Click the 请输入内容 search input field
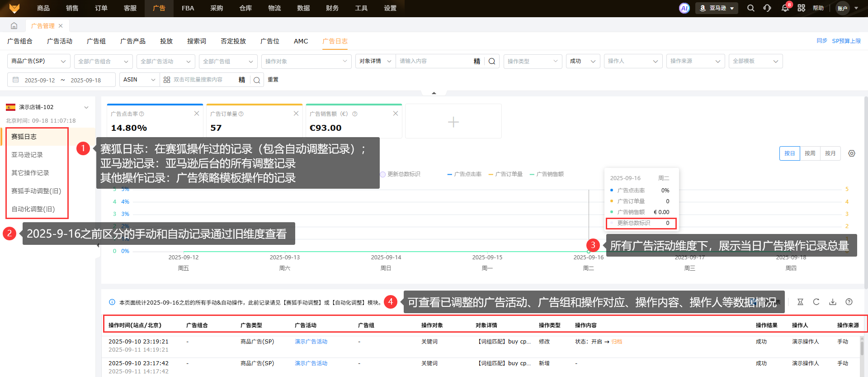This screenshot has height=377, width=868. tap(434, 61)
